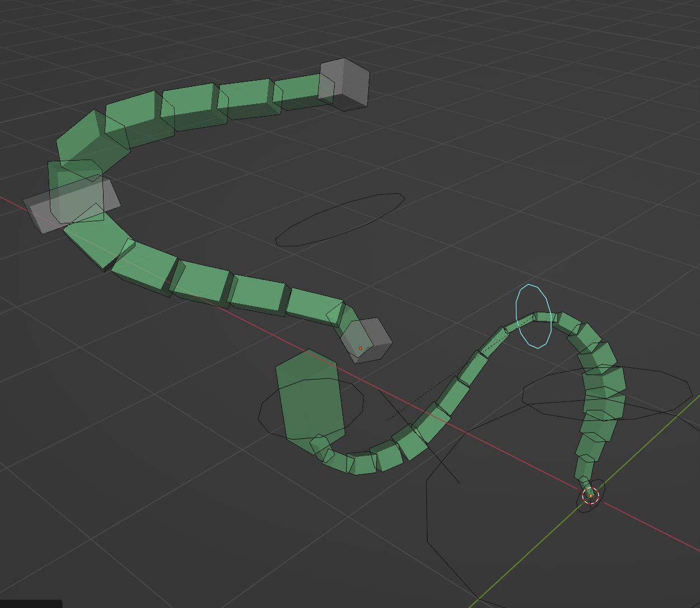
Task: Select the flat grey box at left bend
Action: (x=72, y=204)
